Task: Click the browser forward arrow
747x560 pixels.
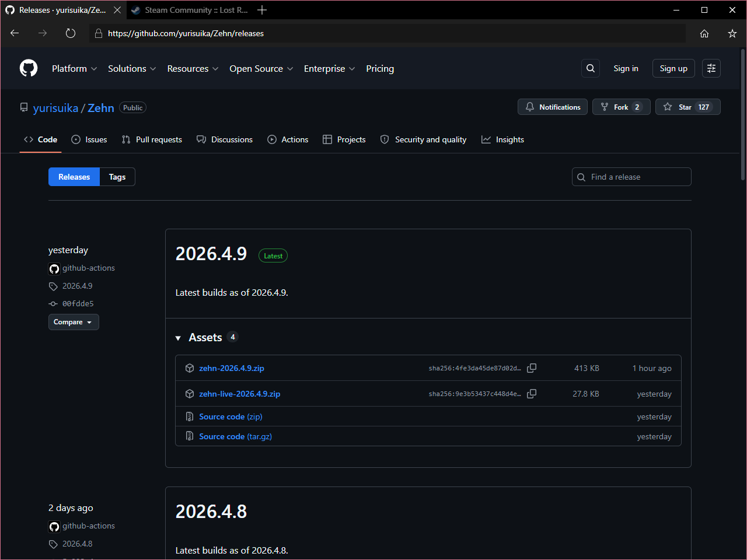Action: [x=43, y=33]
